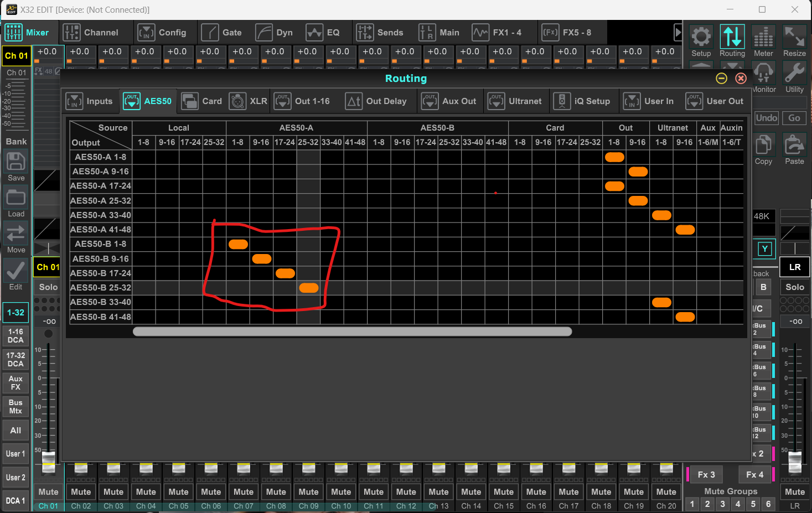Click the Undo button
This screenshot has height=513, width=812.
pyautogui.click(x=767, y=118)
